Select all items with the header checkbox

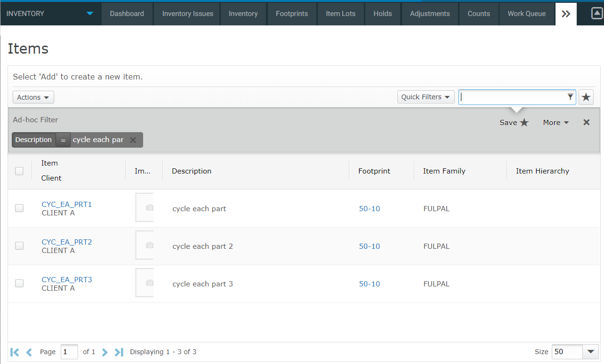(x=19, y=171)
